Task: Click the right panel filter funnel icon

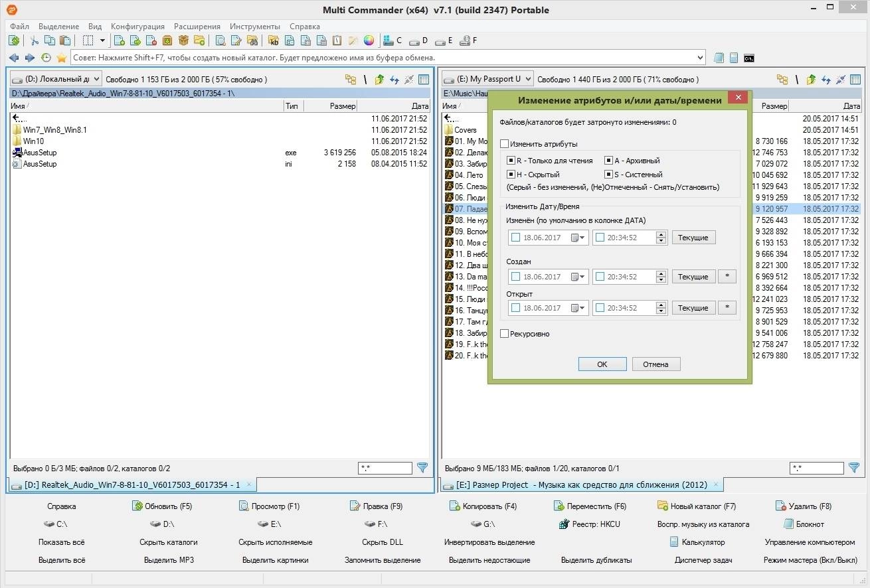Action: [x=854, y=468]
